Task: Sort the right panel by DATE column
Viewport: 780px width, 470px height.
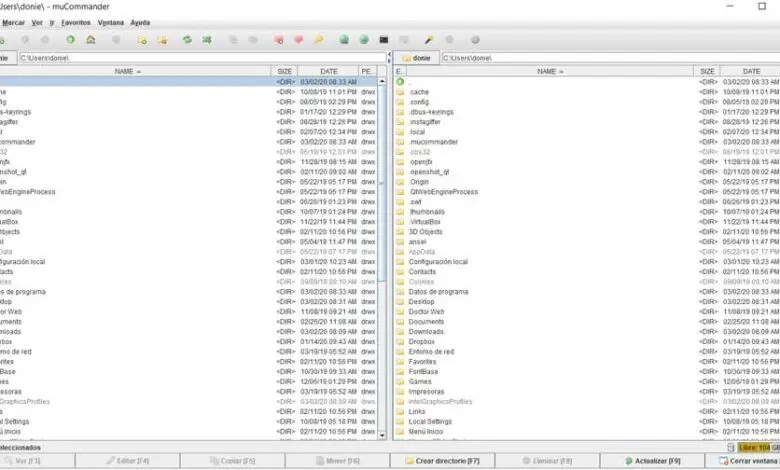Action: pyautogui.click(x=750, y=72)
